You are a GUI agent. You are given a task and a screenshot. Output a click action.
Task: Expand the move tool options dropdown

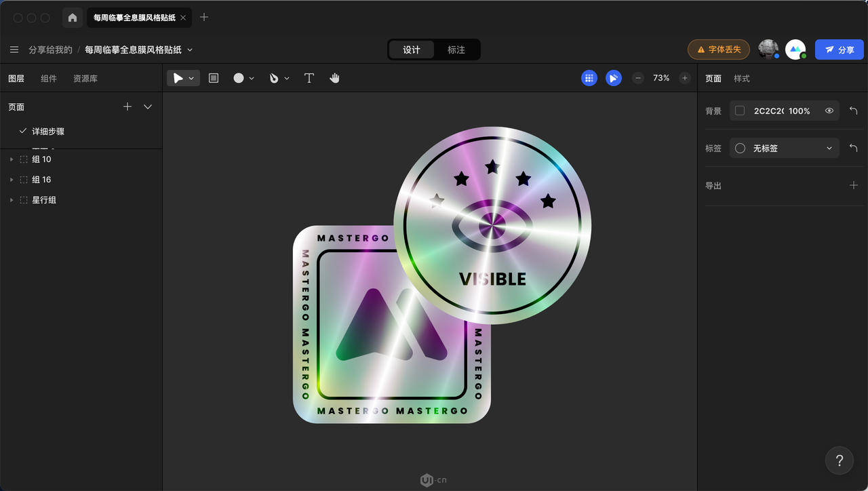[x=191, y=79]
